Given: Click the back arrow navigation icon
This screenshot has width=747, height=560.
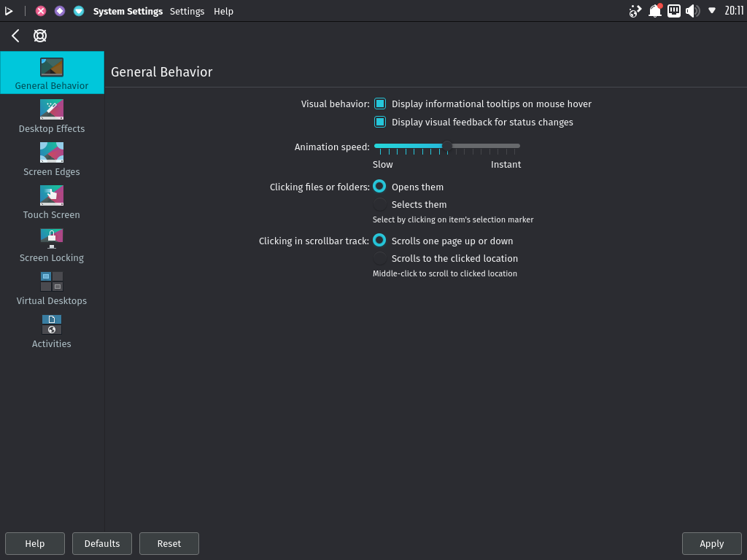Looking at the screenshot, I should (15, 35).
